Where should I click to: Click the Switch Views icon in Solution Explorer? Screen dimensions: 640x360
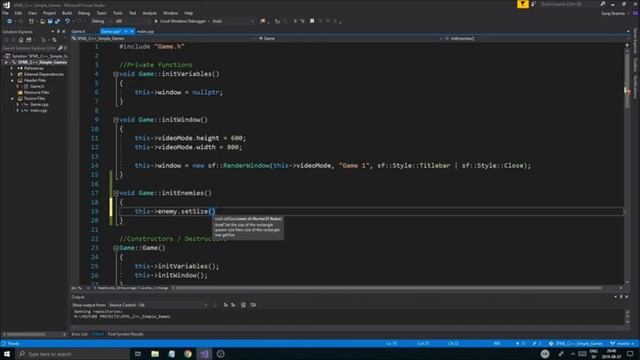coord(29,40)
